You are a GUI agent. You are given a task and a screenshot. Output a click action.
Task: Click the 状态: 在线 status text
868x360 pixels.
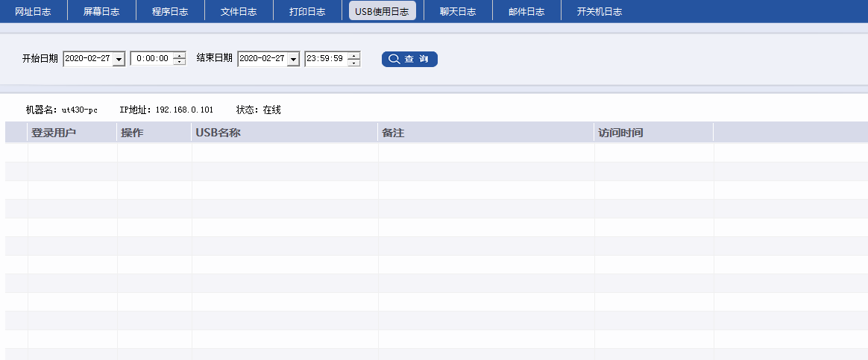[259, 110]
